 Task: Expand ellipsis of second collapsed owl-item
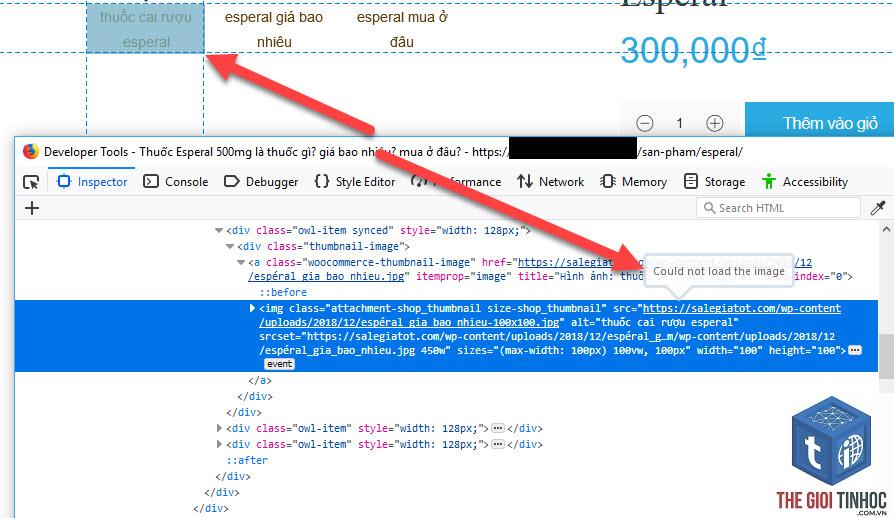tap(498, 444)
